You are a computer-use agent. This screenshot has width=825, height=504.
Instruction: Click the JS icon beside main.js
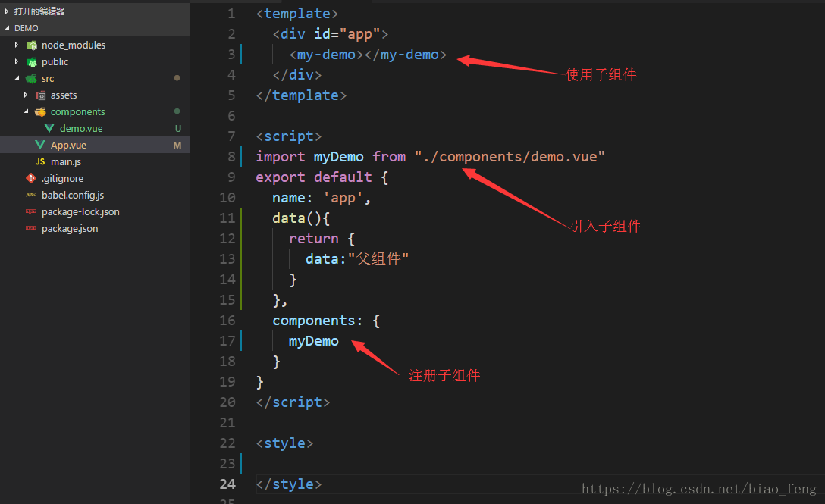point(40,161)
